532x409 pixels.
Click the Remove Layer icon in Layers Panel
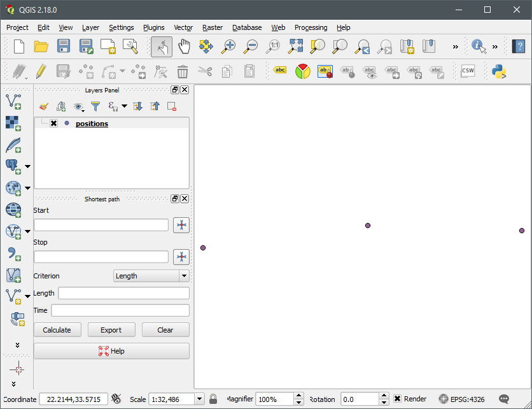[172, 106]
